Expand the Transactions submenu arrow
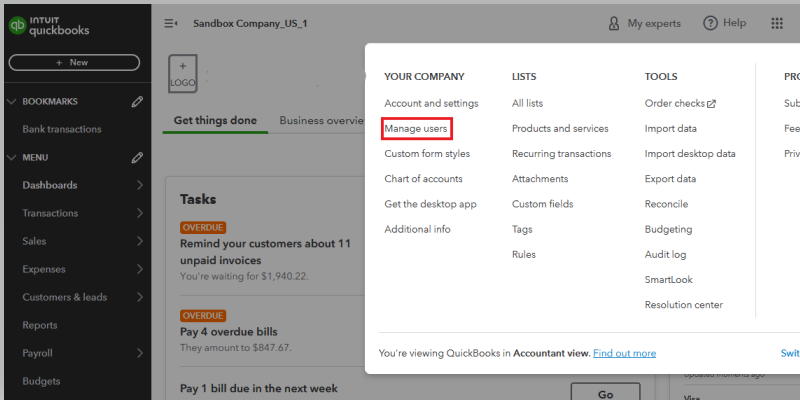 (140, 213)
